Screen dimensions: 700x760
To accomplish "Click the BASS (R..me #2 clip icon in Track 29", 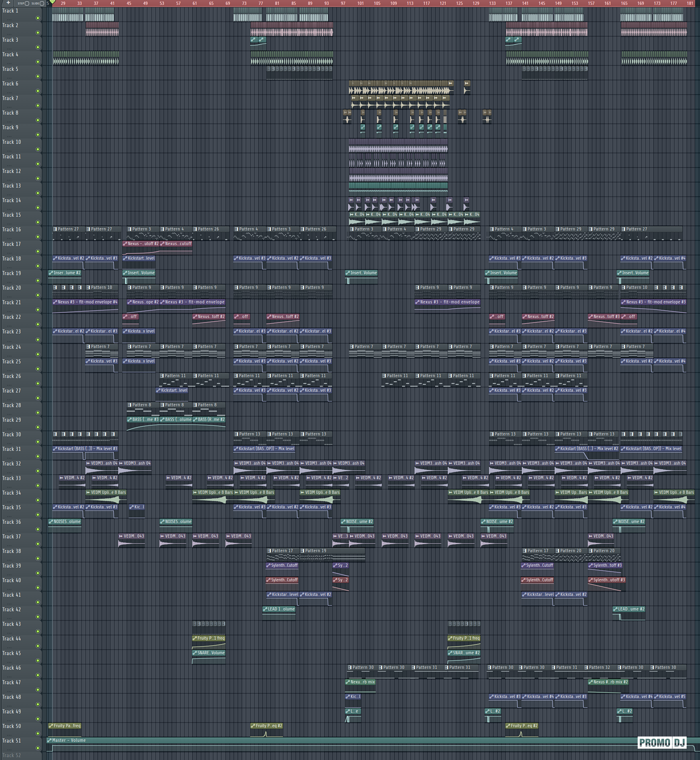I will tap(195, 419).
